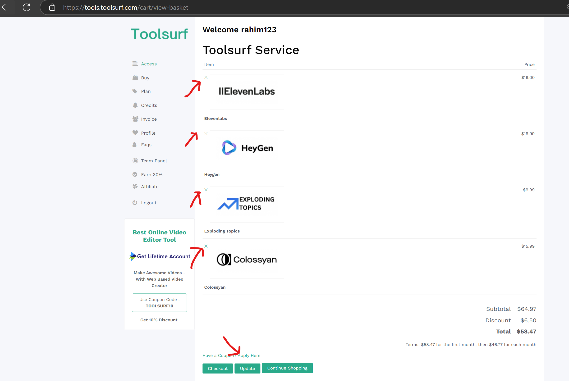Select the Logout menu item
This screenshot has width=569, height=392.
tap(149, 203)
